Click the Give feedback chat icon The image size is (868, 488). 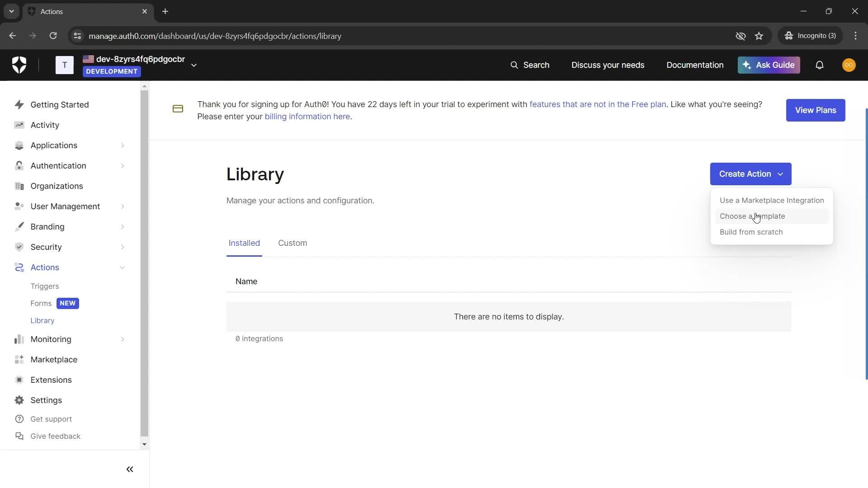click(x=19, y=436)
